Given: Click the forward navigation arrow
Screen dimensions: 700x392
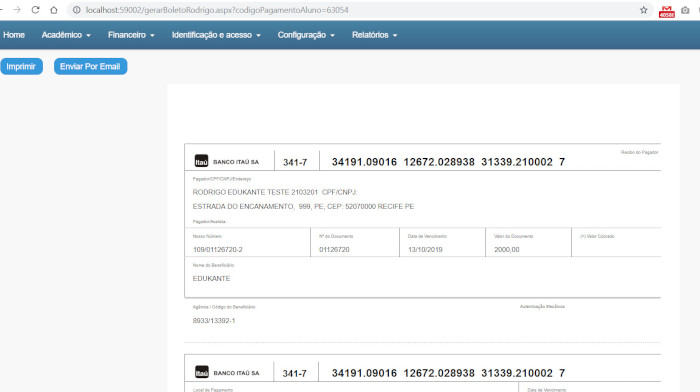Looking at the screenshot, I should pyautogui.click(x=17, y=10).
